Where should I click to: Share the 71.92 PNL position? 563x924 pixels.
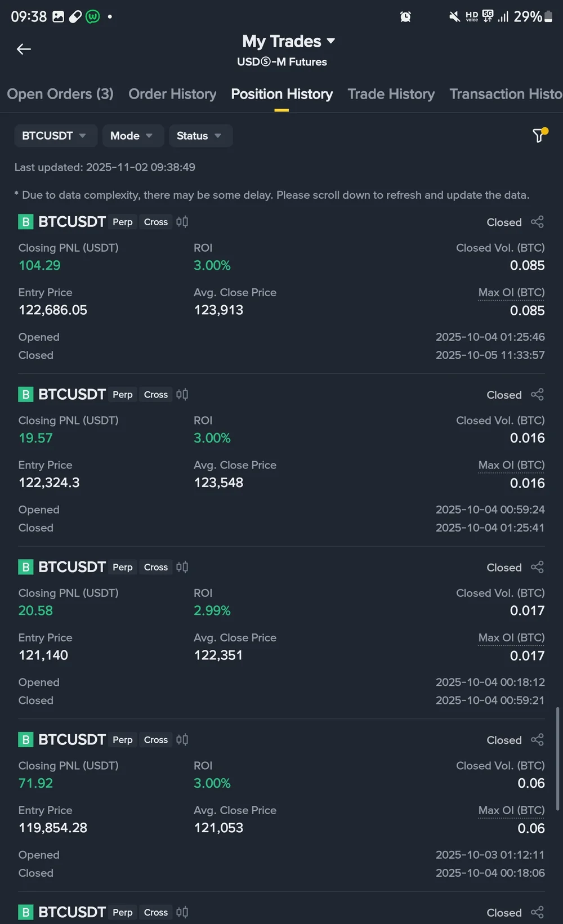point(537,740)
